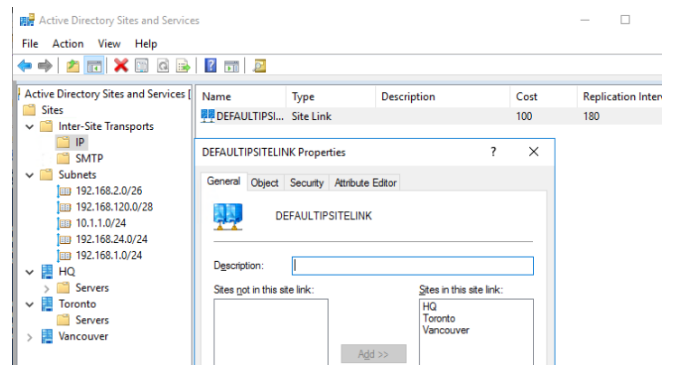The width and height of the screenshot is (677, 384).
Task: Click the Export list toolbar icon
Action: click(183, 66)
